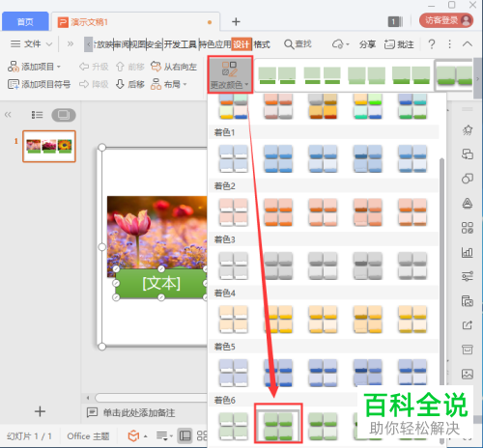Click the Office 主题 status bar text

click(x=88, y=436)
